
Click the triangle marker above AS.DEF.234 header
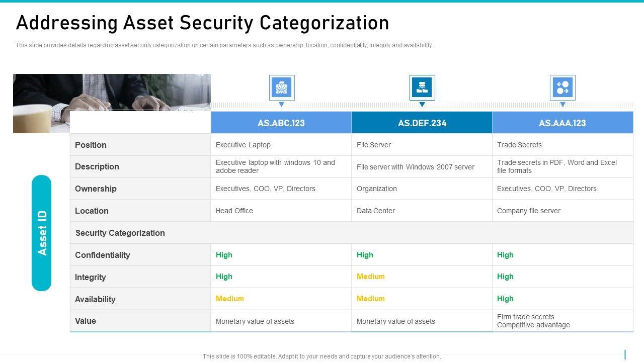pyautogui.click(x=422, y=105)
